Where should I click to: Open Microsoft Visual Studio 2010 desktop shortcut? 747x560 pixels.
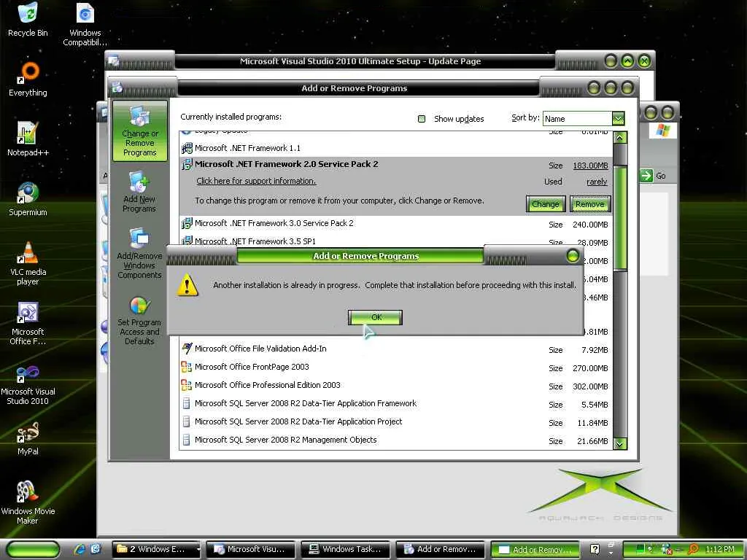[28, 384]
